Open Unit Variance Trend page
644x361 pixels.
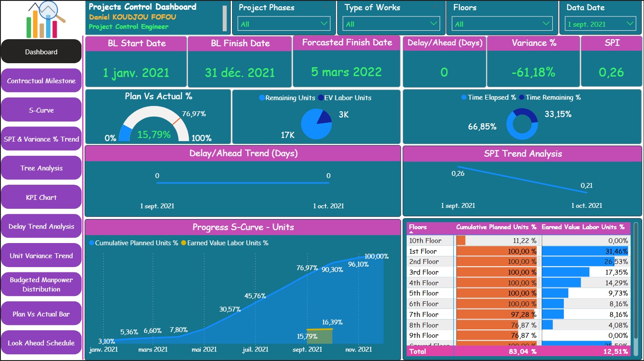coord(41,256)
